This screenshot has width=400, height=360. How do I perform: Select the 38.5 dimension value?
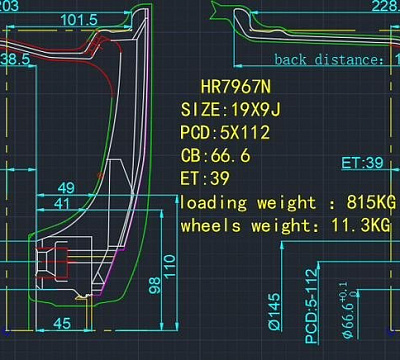tap(15, 60)
